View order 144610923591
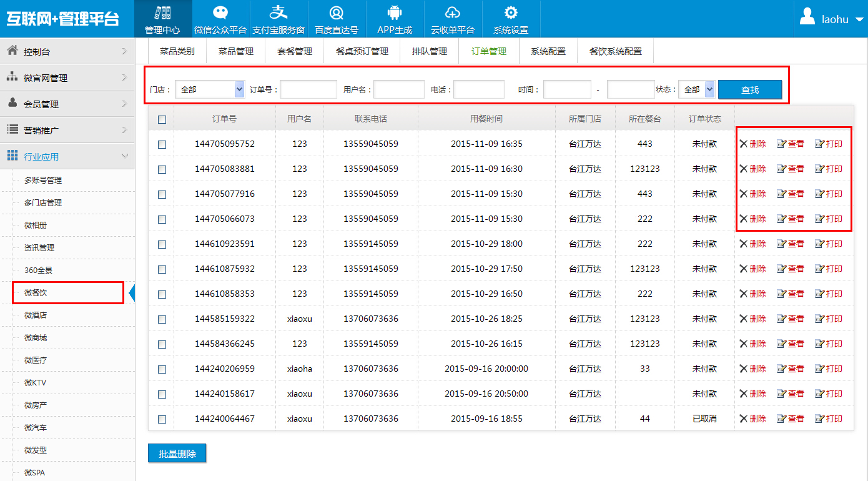The image size is (868, 481). 791,244
